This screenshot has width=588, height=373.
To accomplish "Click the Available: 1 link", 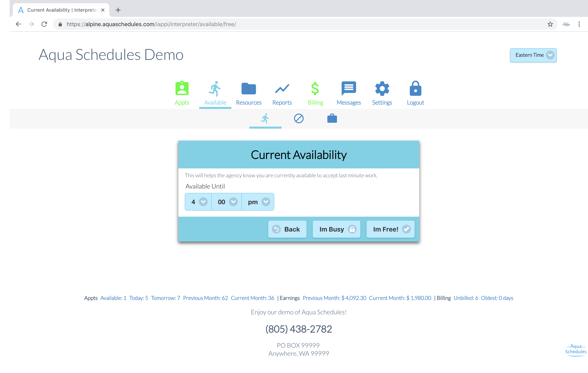I will tap(113, 298).
